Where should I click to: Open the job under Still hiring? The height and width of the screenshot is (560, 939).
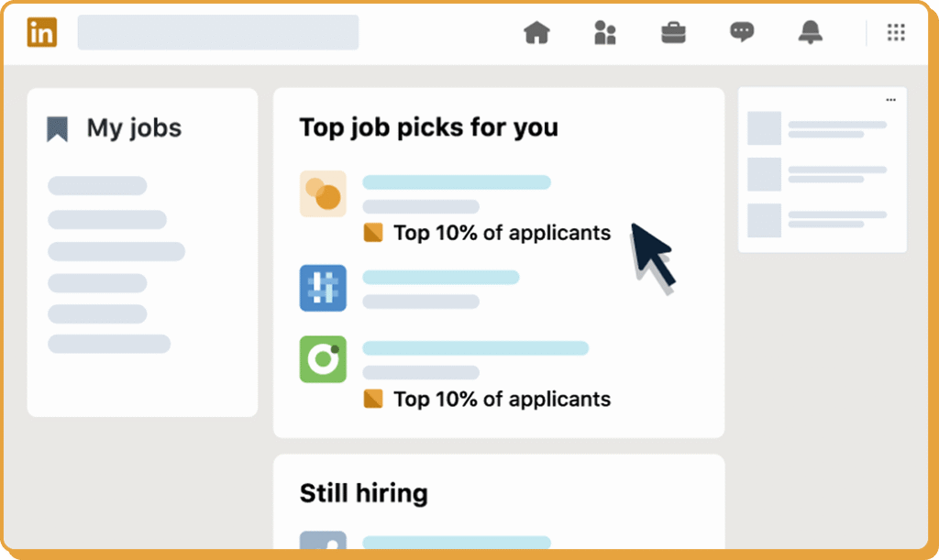[x=456, y=543]
